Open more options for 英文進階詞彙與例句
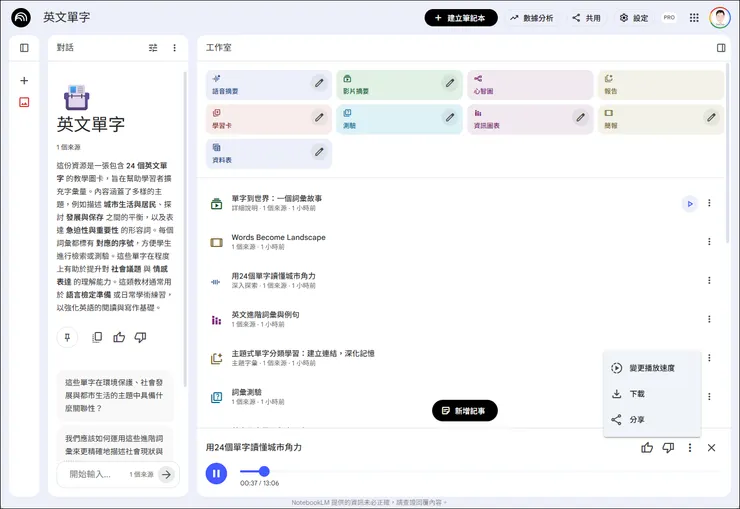 709,319
